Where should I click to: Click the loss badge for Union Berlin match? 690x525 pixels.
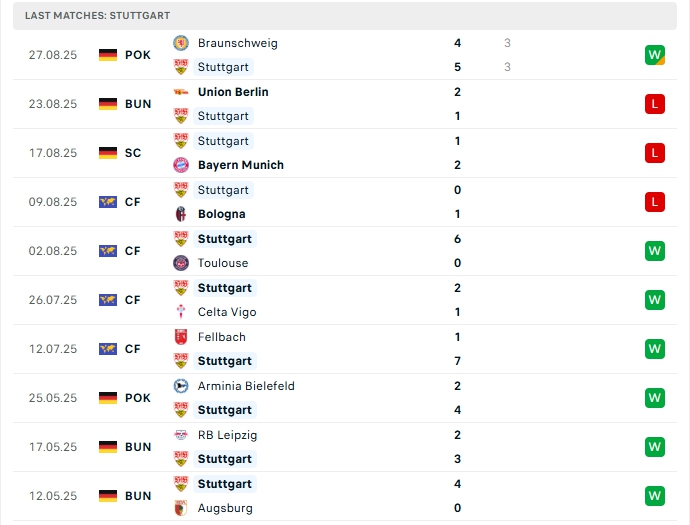click(655, 104)
